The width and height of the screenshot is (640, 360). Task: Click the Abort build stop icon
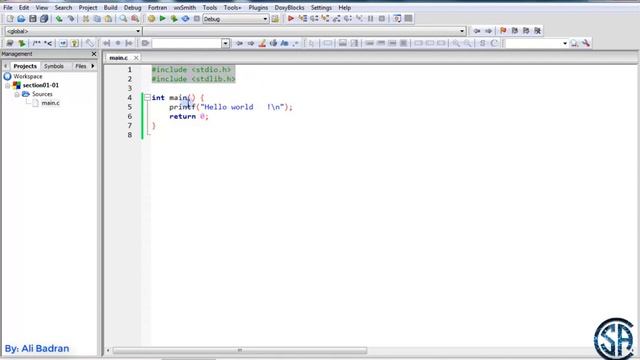(x=196, y=19)
